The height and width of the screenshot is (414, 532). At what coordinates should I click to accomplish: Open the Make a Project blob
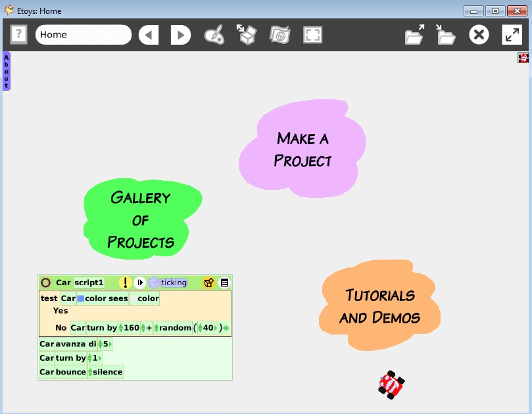302,149
